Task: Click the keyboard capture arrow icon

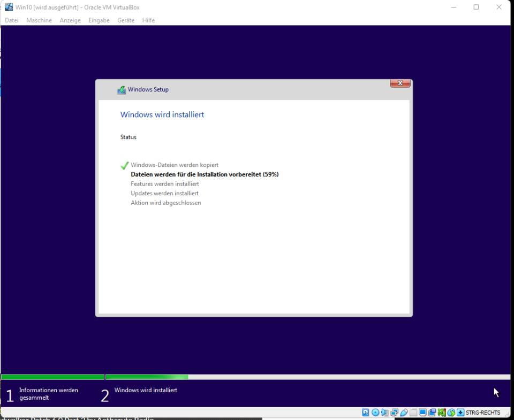Action: click(x=460, y=413)
